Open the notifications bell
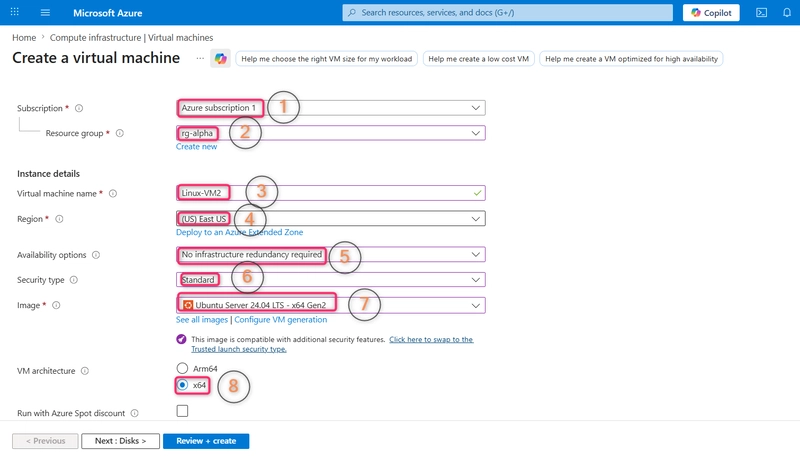This screenshot has width=800, height=459. [x=787, y=13]
